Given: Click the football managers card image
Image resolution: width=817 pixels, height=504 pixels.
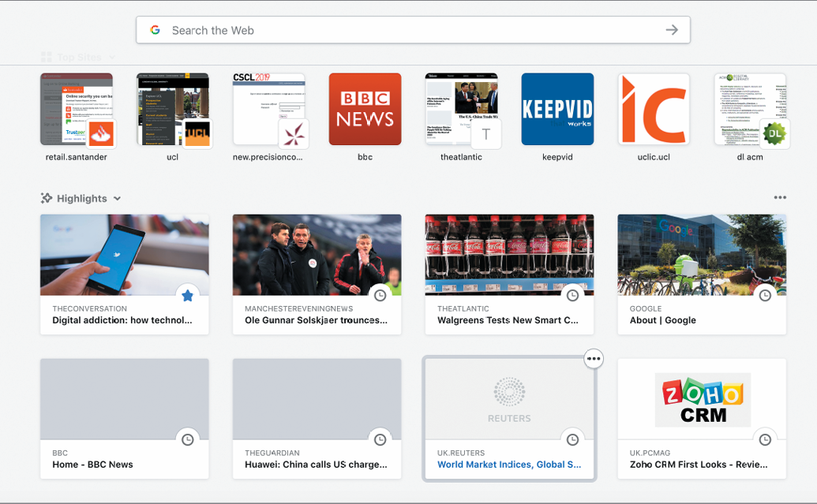Looking at the screenshot, I should tap(317, 255).
